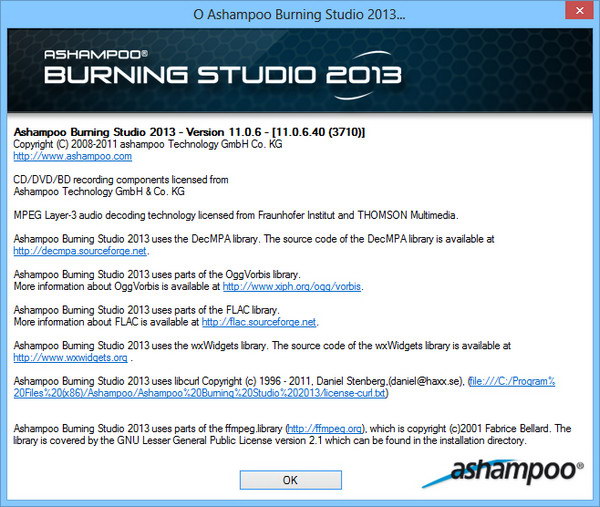Open the ffmpeg.org link
This screenshot has width=600, height=507.
(x=324, y=429)
